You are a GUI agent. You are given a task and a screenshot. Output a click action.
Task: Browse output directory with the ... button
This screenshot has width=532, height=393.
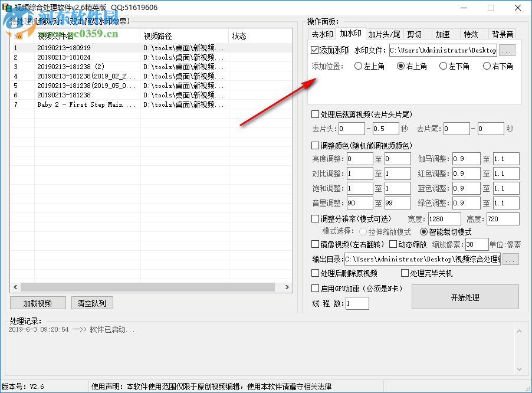[x=510, y=259]
